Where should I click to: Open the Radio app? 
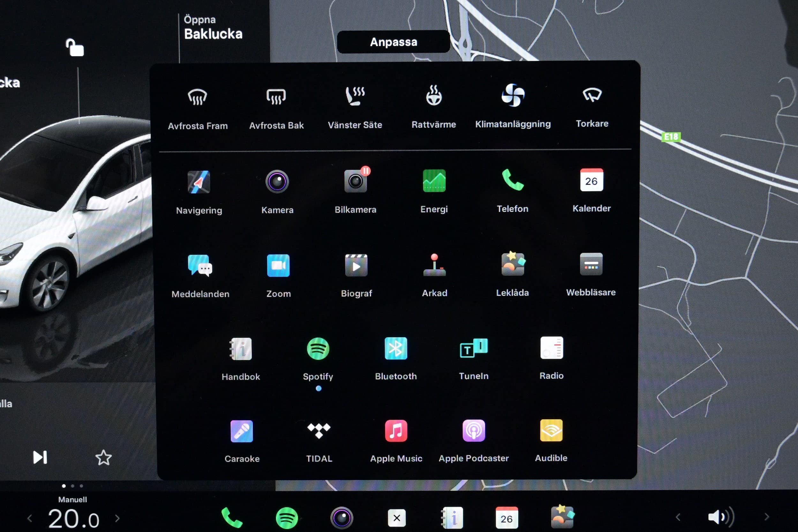coord(551,348)
